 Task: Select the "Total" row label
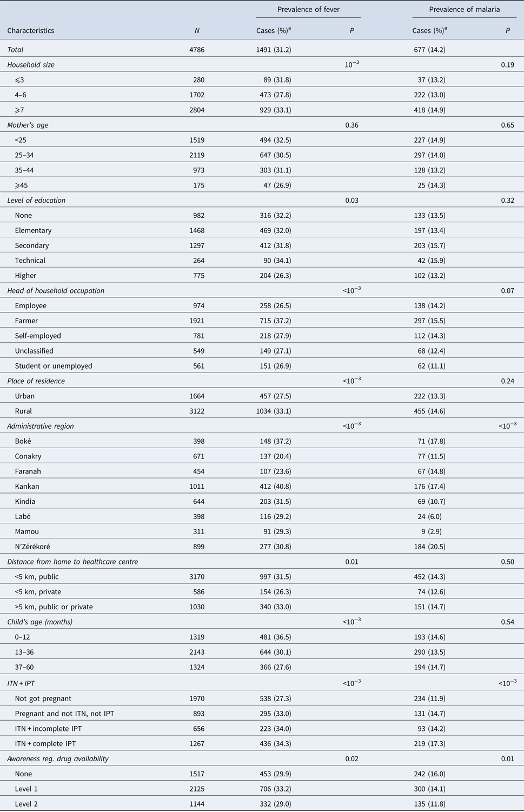click(x=15, y=50)
